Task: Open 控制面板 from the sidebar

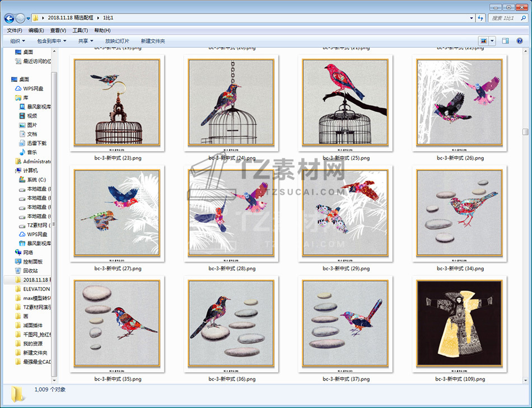Action: coord(32,261)
